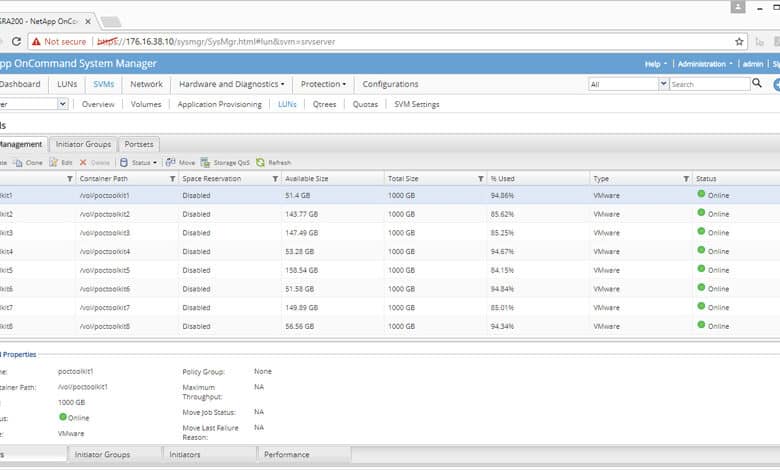Open a new browser tab

tap(110, 21)
